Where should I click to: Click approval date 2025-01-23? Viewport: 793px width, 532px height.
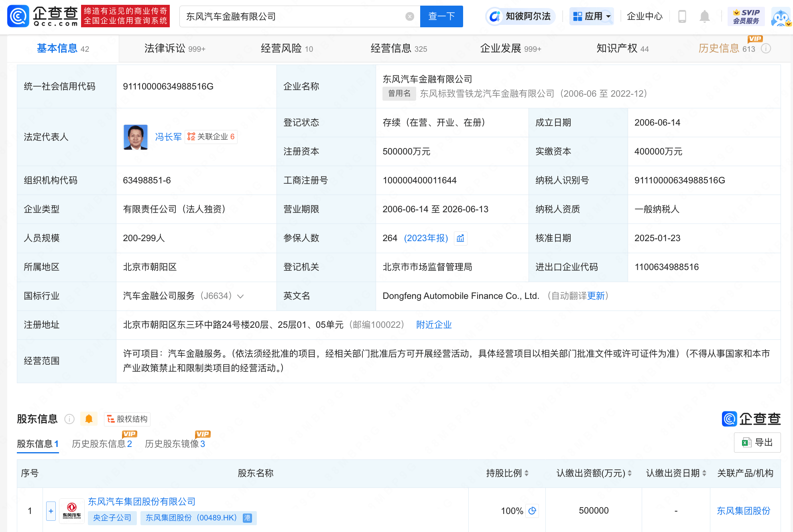(657, 238)
